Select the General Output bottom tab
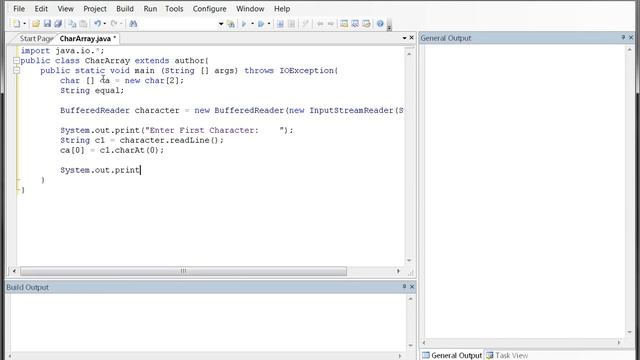 click(x=452, y=355)
